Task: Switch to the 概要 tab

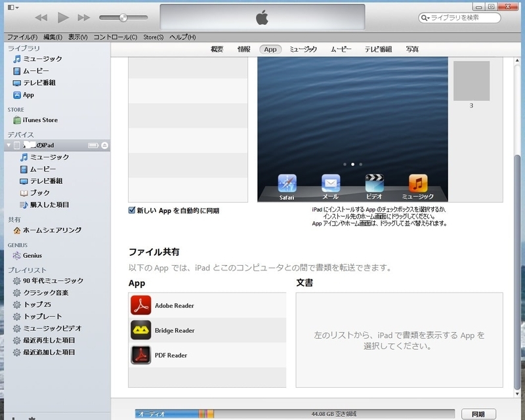Action: point(217,49)
